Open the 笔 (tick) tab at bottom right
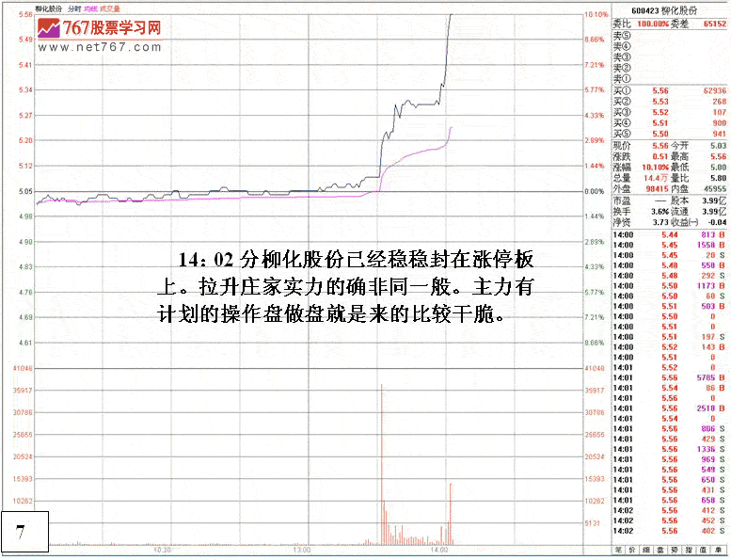The width and height of the screenshot is (731, 560). click(618, 550)
